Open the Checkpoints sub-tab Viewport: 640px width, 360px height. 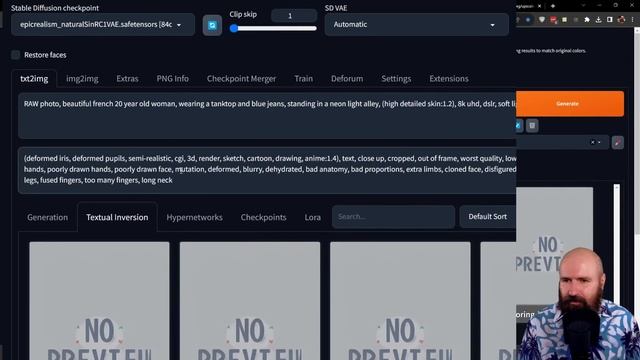pos(263,217)
